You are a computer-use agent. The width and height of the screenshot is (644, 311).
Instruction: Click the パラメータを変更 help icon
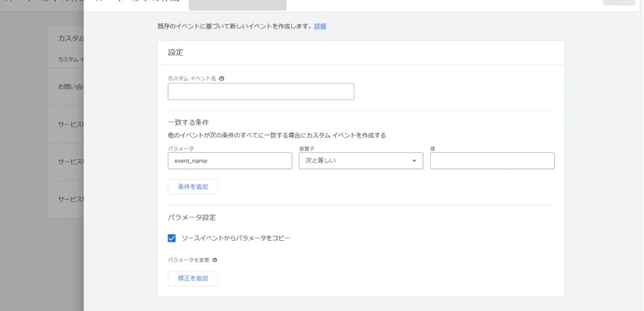(215, 260)
